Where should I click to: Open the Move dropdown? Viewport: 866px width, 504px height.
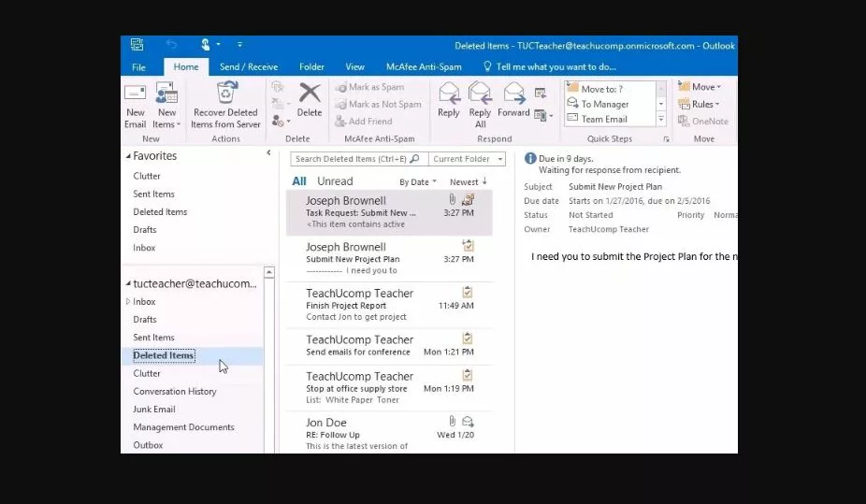pos(700,87)
